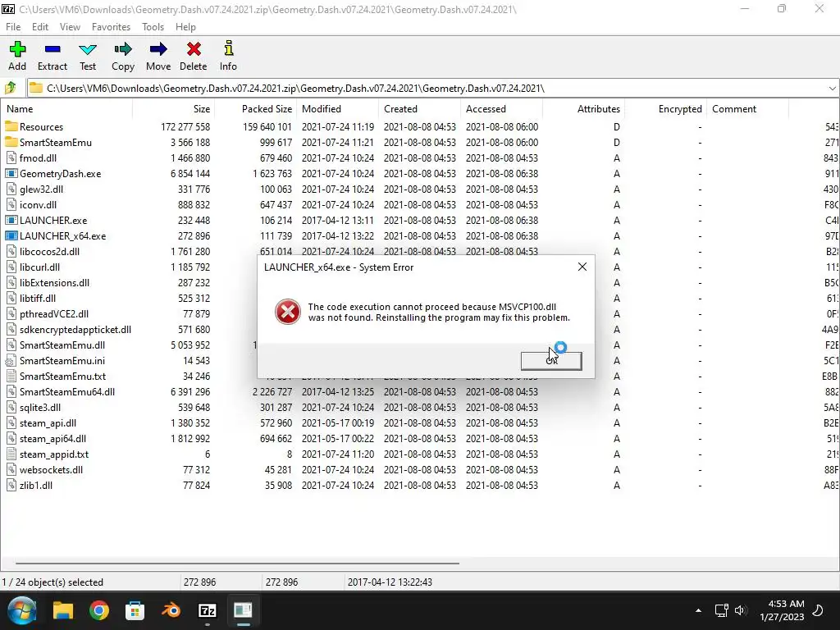
Task: Open the Help menu
Action: pyautogui.click(x=185, y=27)
